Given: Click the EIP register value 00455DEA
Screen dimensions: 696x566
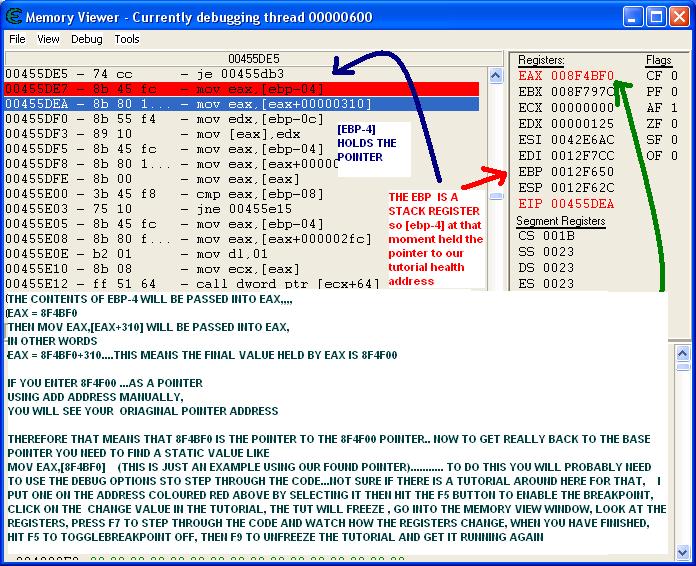Looking at the screenshot, I should (582, 204).
